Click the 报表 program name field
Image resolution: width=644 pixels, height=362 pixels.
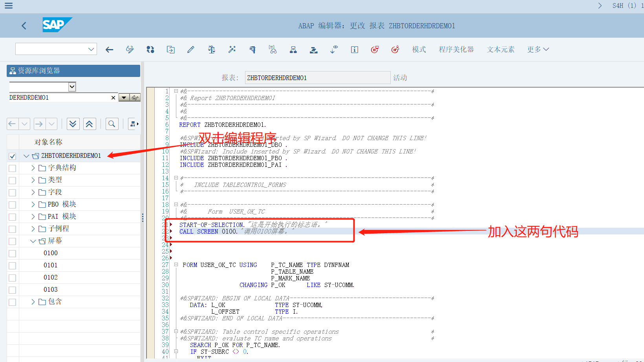pyautogui.click(x=317, y=78)
